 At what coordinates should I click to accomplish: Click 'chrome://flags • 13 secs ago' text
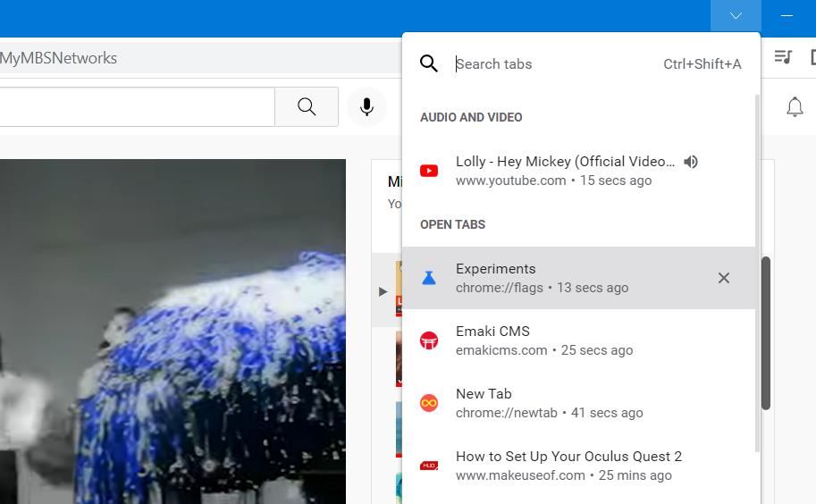[x=542, y=288]
